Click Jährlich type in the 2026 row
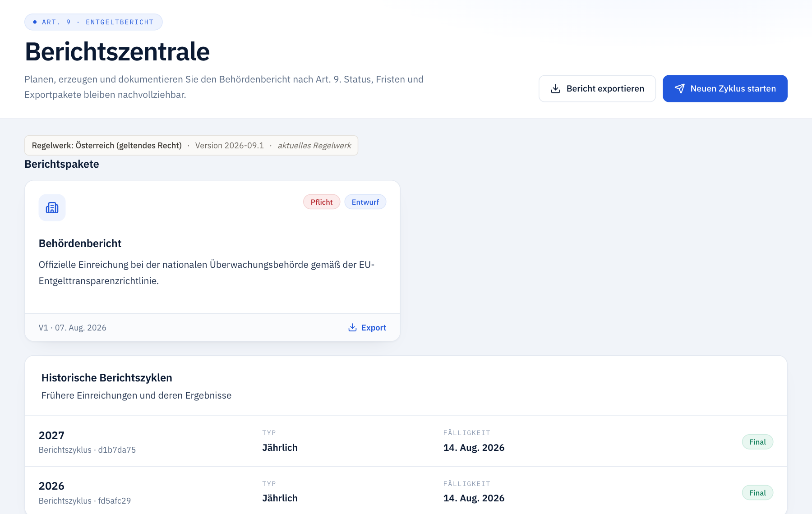812x514 pixels. click(280, 498)
